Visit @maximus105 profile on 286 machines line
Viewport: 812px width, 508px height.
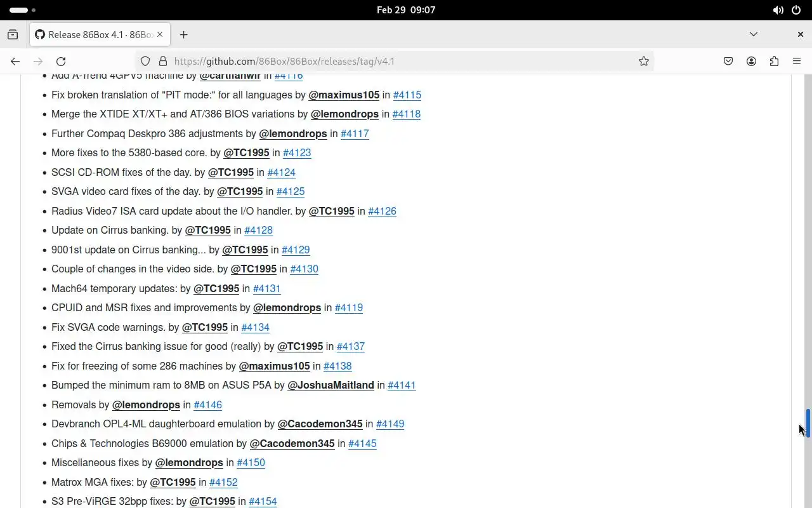coord(275,366)
